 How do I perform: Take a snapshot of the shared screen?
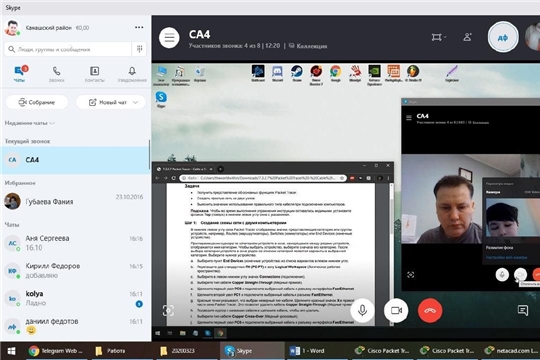(168, 310)
